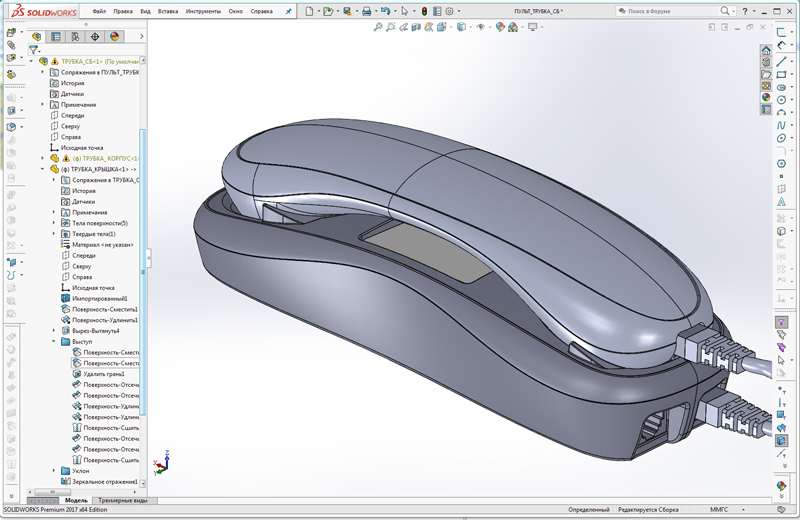Switch to the Трехмерные виды tab
Image resolution: width=800 pixels, height=520 pixels.
[x=122, y=501]
